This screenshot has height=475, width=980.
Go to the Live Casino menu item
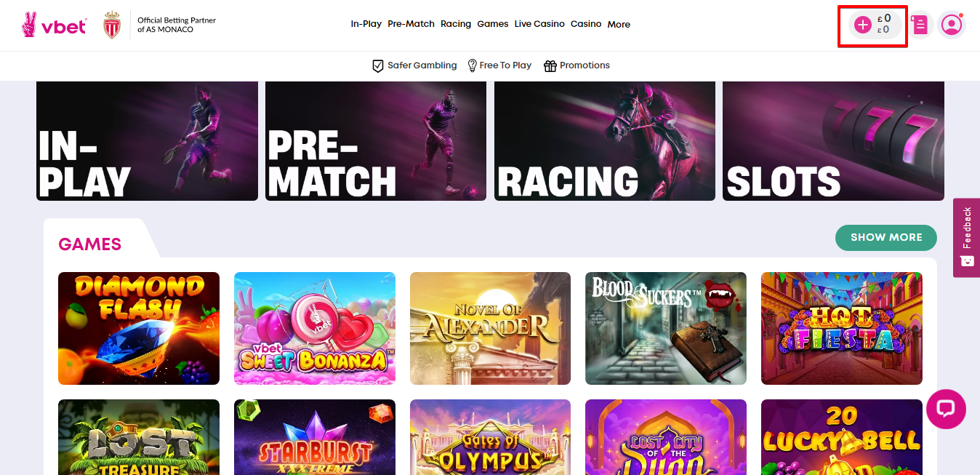pyautogui.click(x=539, y=24)
